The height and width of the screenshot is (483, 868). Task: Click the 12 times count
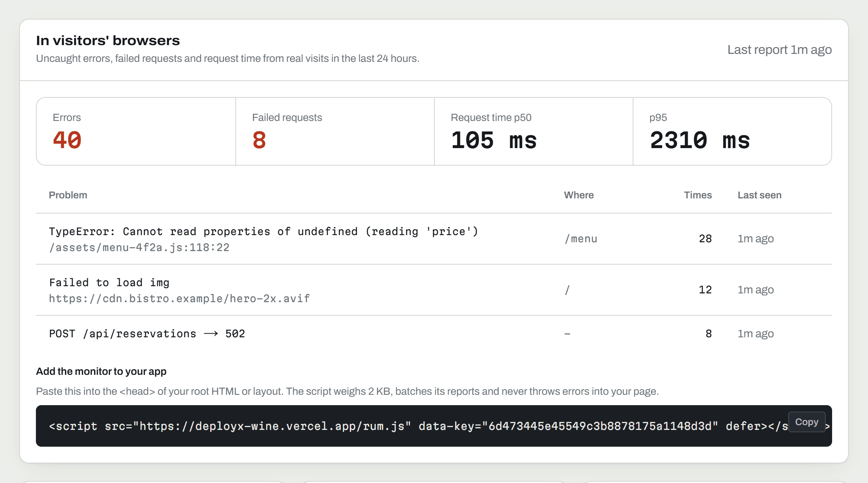(x=705, y=290)
